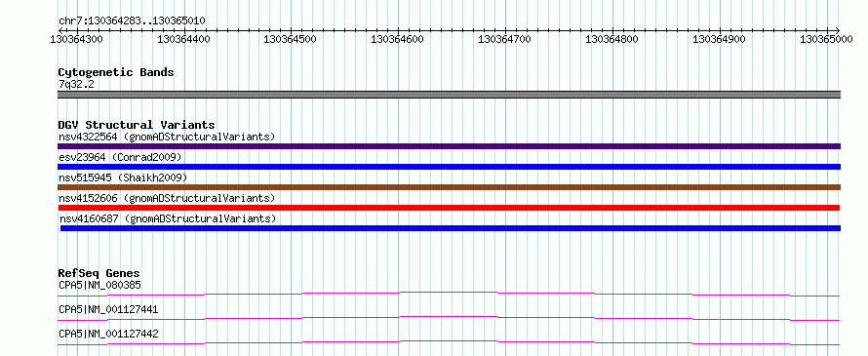Click the DGV Structural Variants track title
This screenshot has width=868, height=356.
pos(137,125)
